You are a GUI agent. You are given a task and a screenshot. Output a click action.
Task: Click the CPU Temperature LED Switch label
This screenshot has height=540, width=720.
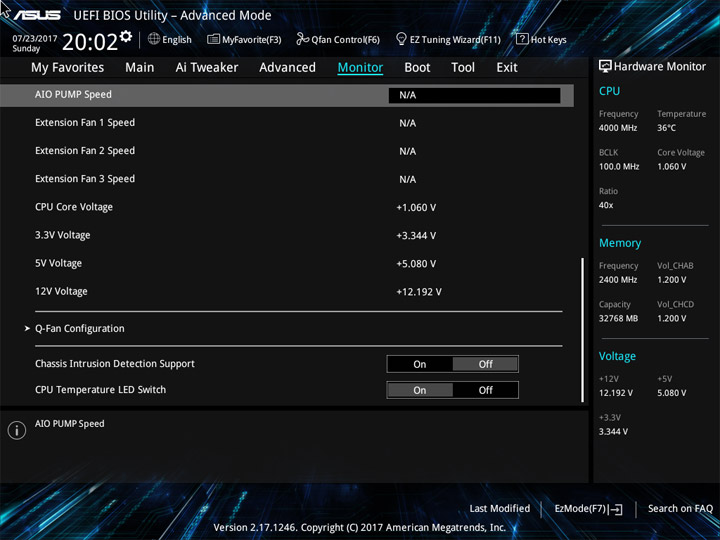101,389
